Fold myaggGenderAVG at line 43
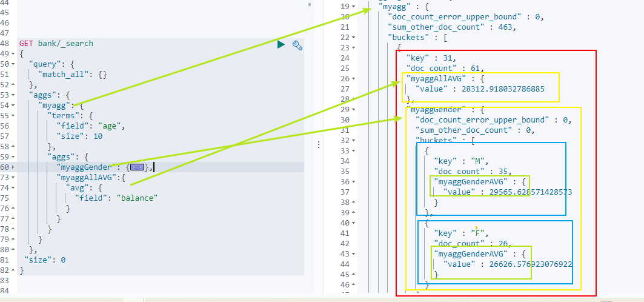This screenshot has height=302, width=644. (354, 253)
